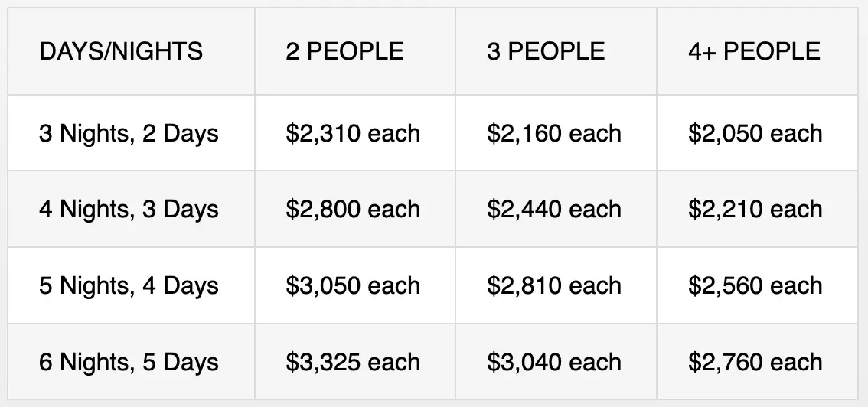This screenshot has height=407, width=868.
Task: Click the $3,050 each price cell
Action: tap(353, 285)
